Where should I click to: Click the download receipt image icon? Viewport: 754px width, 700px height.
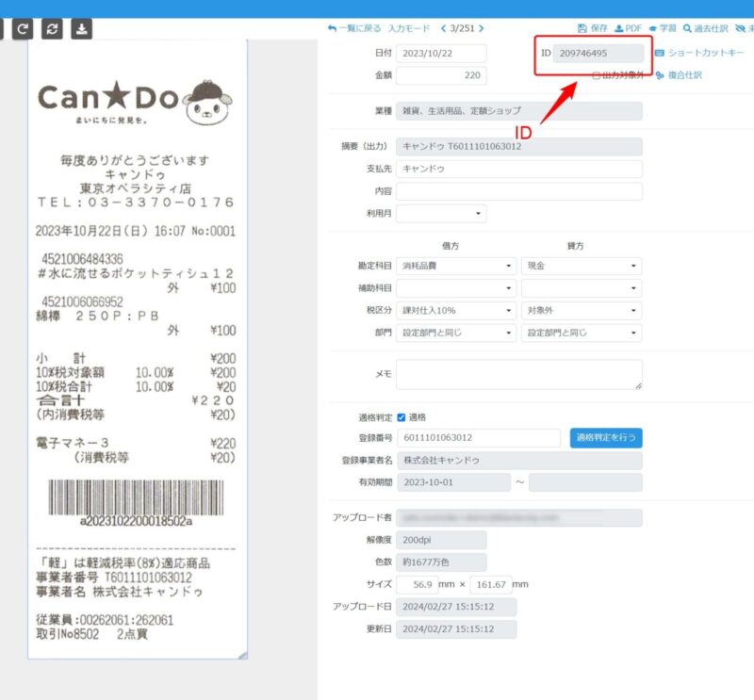point(81,28)
